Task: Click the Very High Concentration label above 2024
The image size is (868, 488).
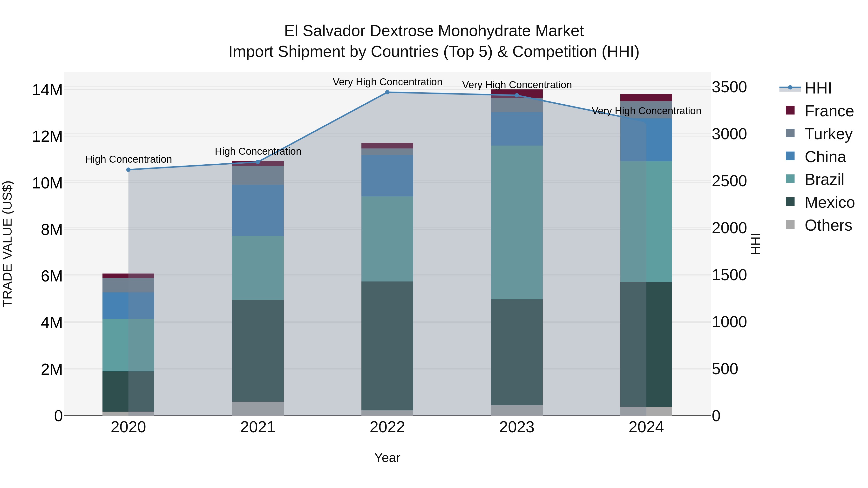Action: pyautogui.click(x=646, y=111)
